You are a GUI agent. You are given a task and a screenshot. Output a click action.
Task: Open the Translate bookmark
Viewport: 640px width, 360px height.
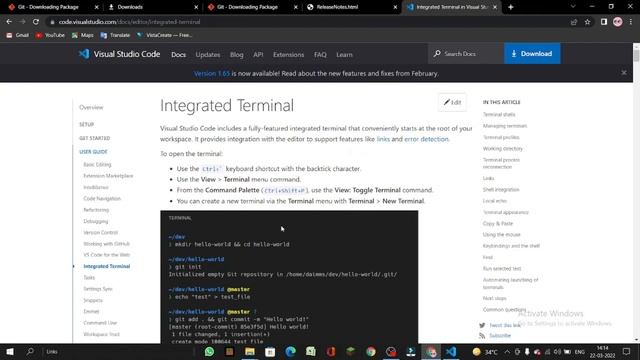115,35
